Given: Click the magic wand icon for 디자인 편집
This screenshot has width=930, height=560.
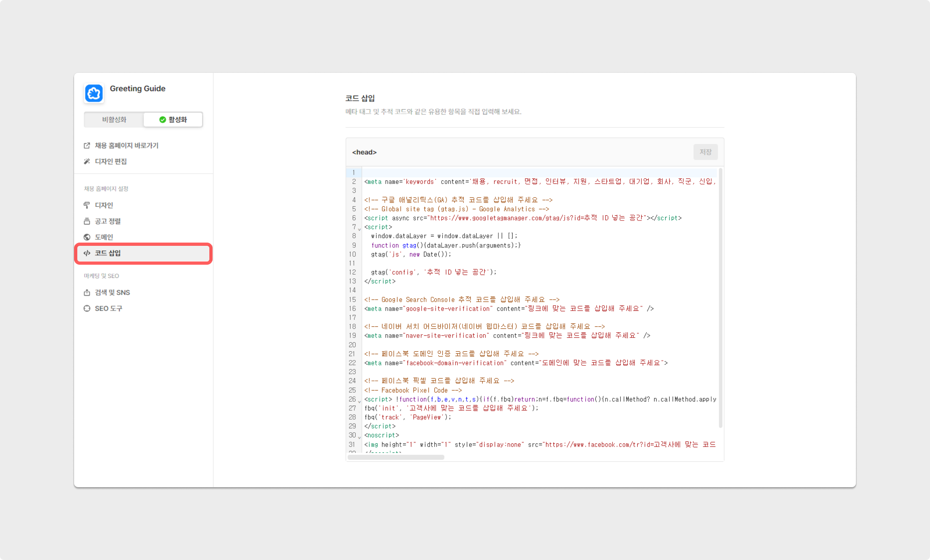Looking at the screenshot, I should point(87,161).
